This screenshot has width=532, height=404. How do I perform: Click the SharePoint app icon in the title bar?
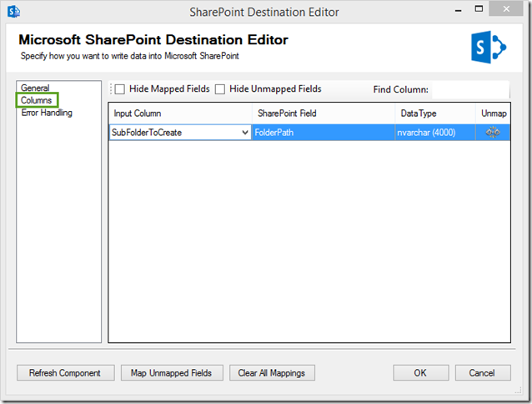[13, 11]
